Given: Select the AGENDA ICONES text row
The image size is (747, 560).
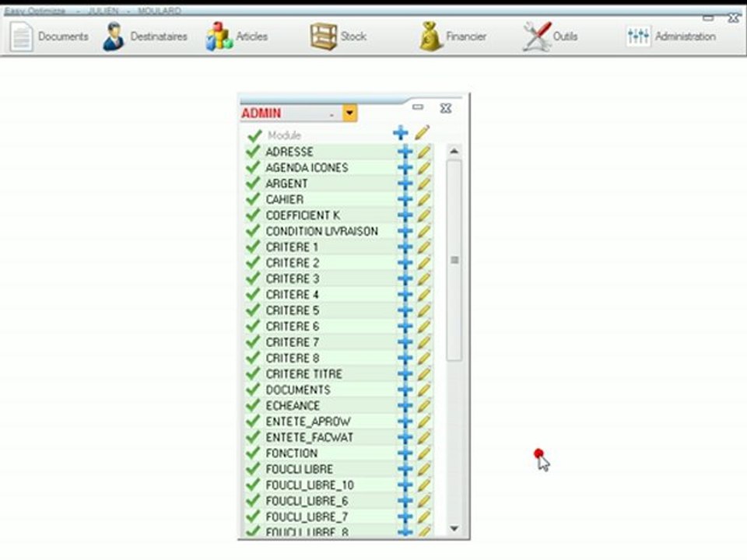Looking at the screenshot, I should [307, 168].
